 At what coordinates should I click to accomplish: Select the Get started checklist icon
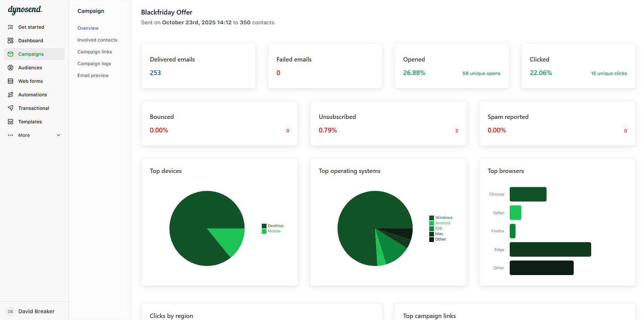tap(10, 27)
